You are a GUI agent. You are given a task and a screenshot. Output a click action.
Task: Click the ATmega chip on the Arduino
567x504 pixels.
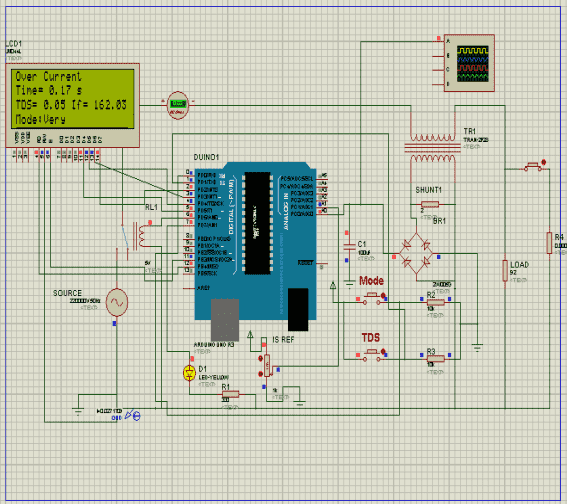point(257,223)
